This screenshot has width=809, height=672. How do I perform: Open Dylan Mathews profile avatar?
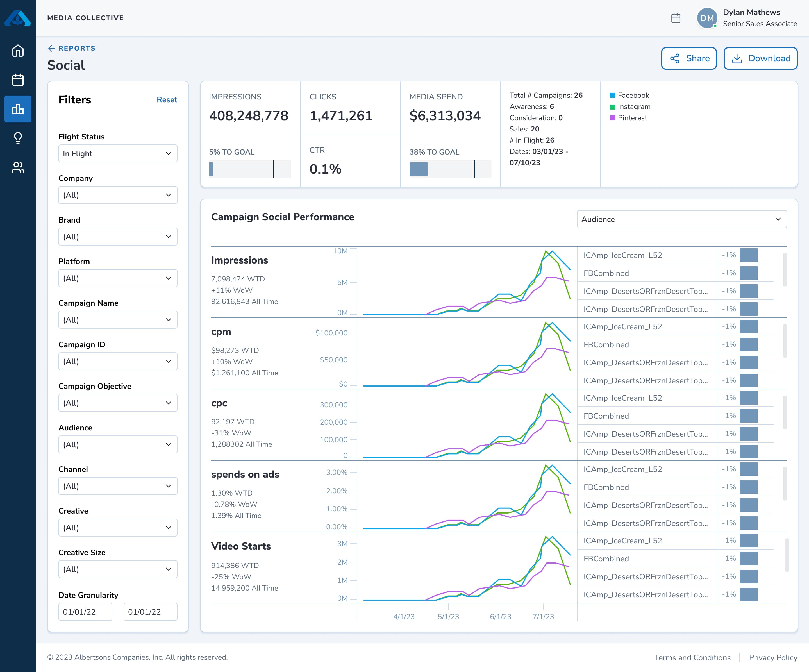[x=707, y=18]
